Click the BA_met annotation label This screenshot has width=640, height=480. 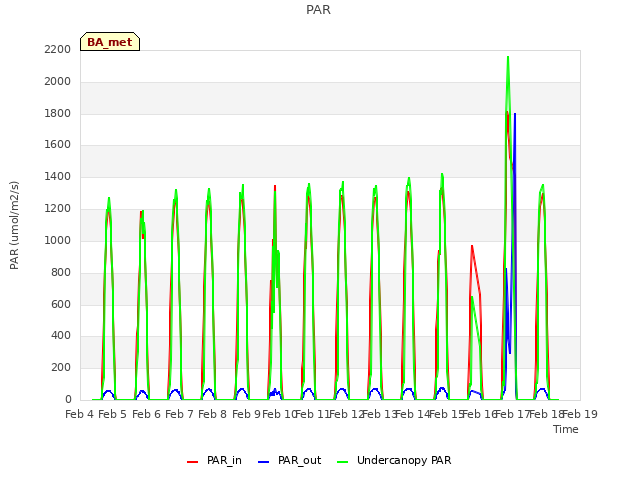tap(110, 42)
